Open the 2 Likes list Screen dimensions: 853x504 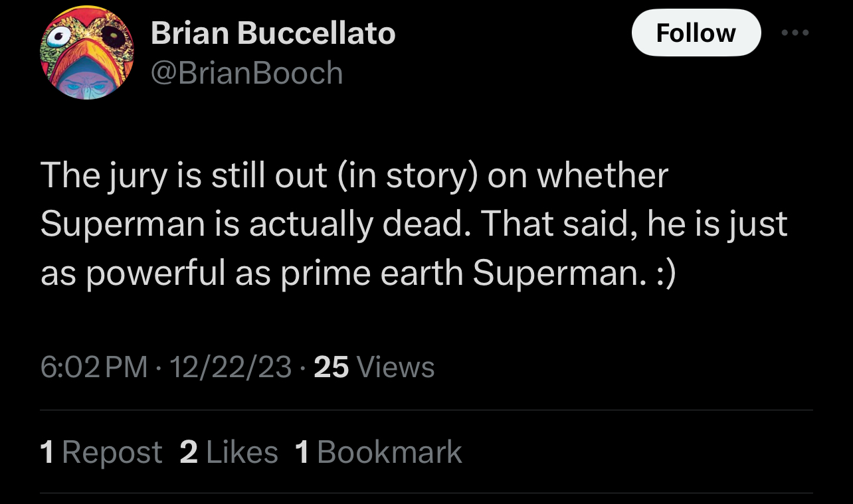pyautogui.click(x=229, y=452)
